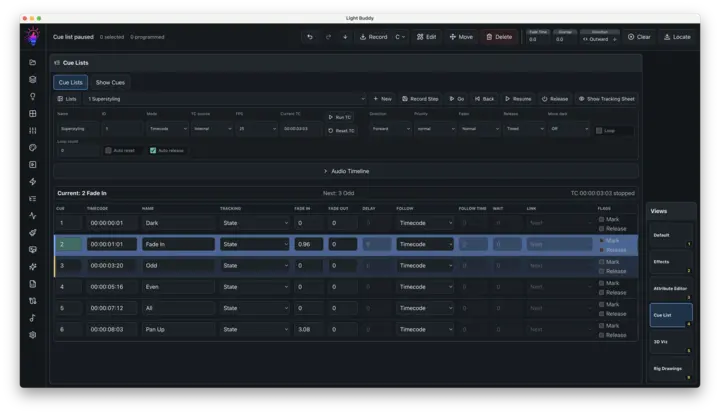Click the undo arrow in the top toolbar
Viewport: 720px width, 414px height.
310,37
